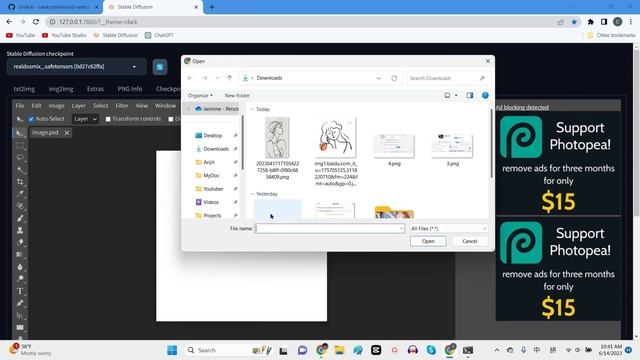The height and width of the screenshot is (360, 640).
Task: Click the refresh checkpoint list icon
Action: coord(160,67)
